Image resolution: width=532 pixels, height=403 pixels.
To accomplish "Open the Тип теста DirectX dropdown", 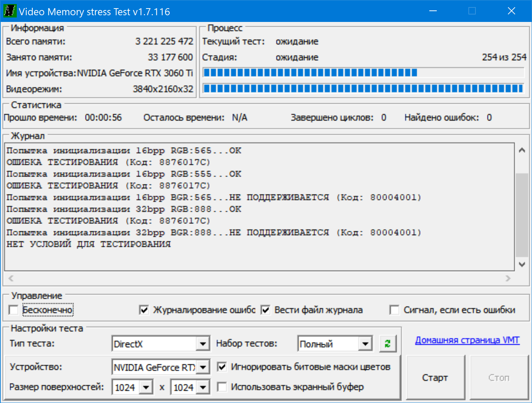I will tap(202, 344).
